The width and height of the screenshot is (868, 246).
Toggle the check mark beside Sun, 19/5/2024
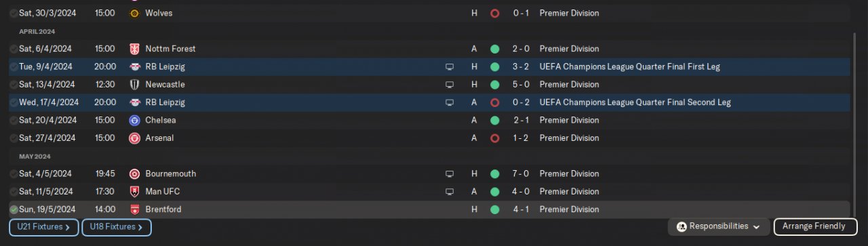[14, 209]
